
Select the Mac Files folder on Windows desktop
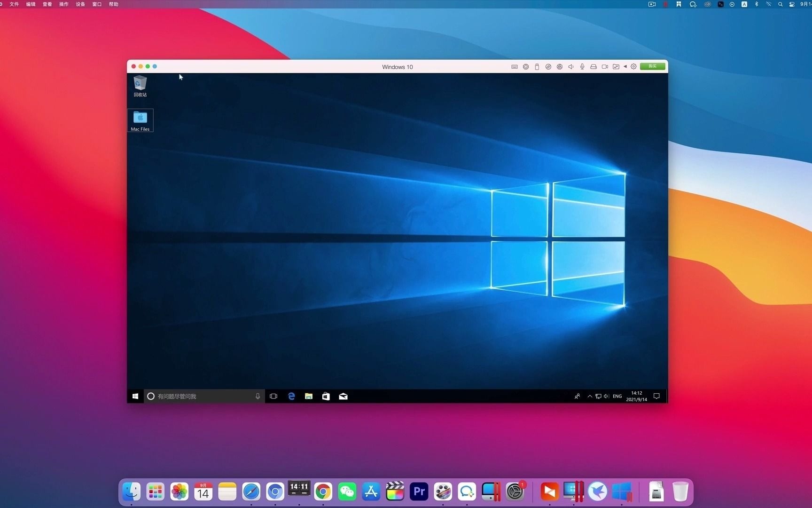click(x=140, y=120)
